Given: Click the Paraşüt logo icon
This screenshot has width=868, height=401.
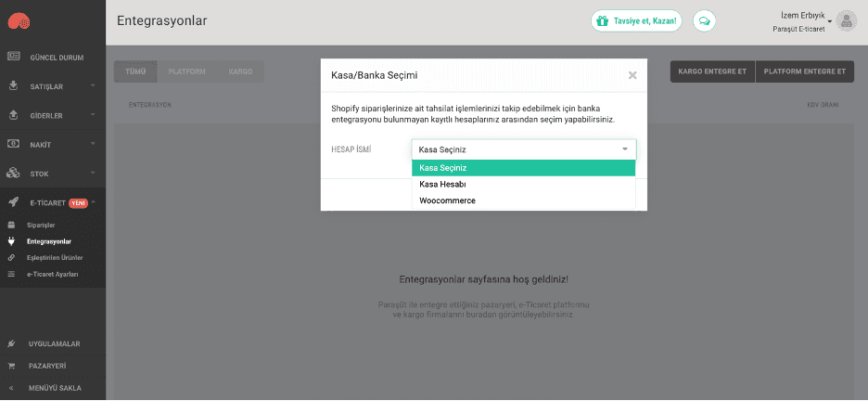Looking at the screenshot, I should pyautogui.click(x=19, y=20).
